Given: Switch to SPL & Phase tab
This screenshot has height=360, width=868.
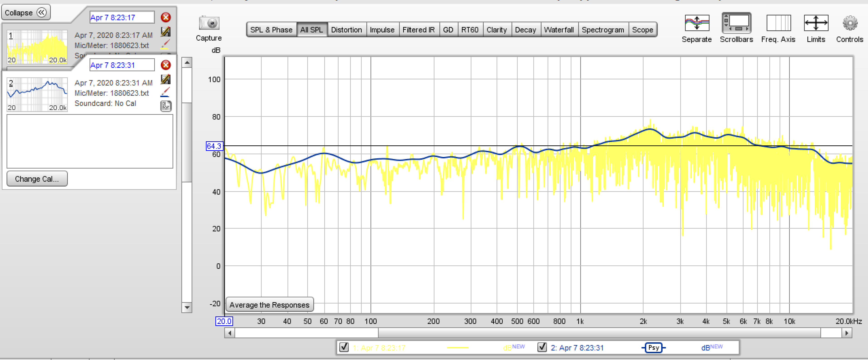Looking at the screenshot, I should 271,30.
